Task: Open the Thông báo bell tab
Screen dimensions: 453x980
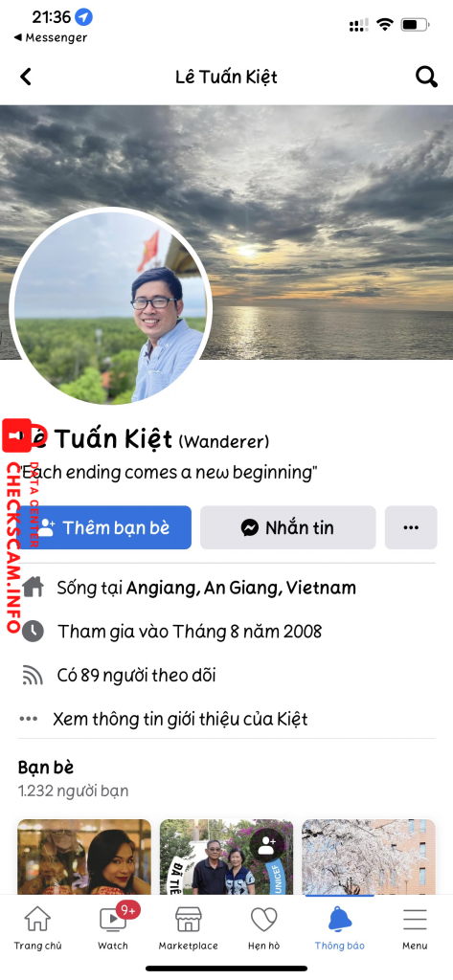Action: coord(340,927)
